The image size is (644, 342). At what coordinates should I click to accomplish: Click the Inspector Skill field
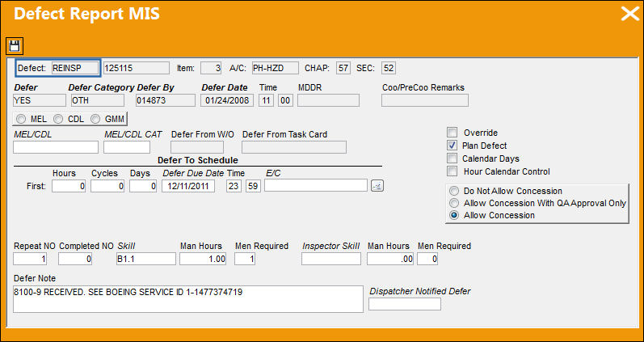(x=331, y=259)
